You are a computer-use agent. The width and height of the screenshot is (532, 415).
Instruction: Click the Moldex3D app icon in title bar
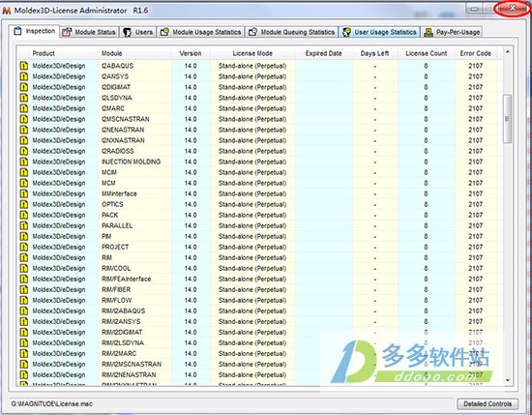[7, 11]
